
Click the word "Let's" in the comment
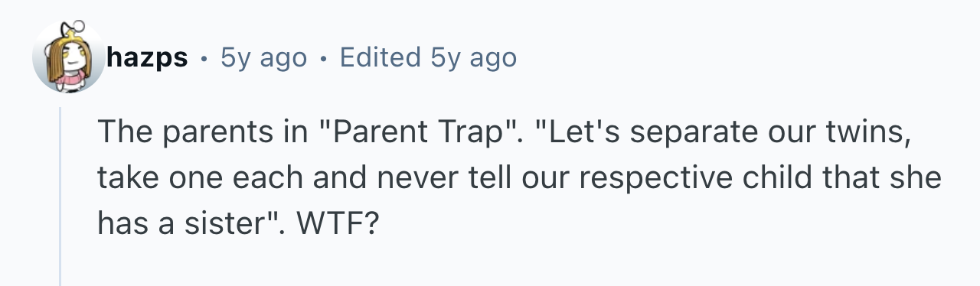[583, 135]
